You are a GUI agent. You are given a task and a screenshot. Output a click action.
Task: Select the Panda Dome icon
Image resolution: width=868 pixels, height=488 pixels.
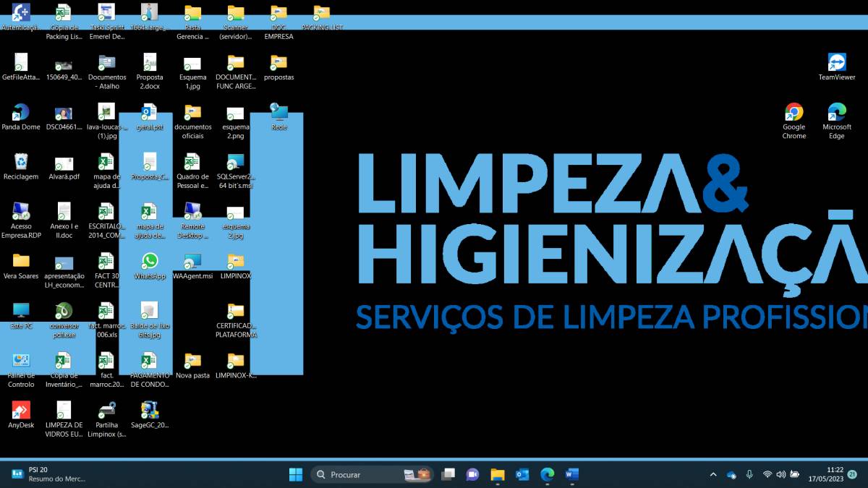(21, 116)
